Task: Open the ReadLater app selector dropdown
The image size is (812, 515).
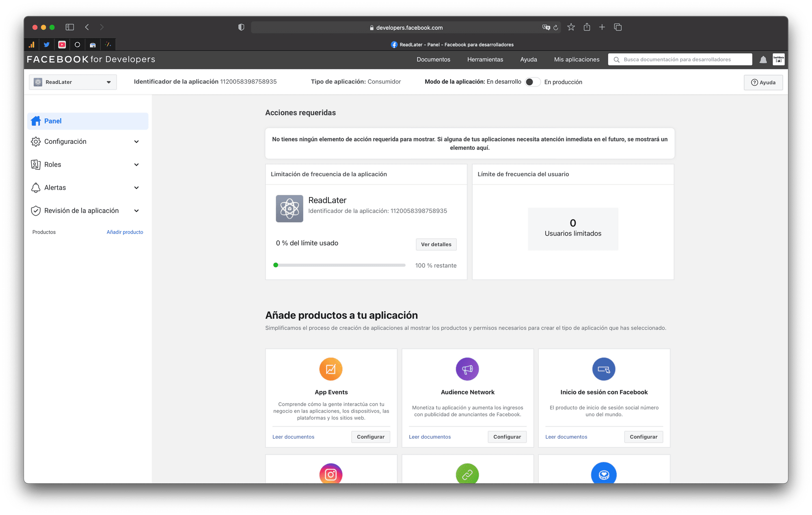Action: 73,82
